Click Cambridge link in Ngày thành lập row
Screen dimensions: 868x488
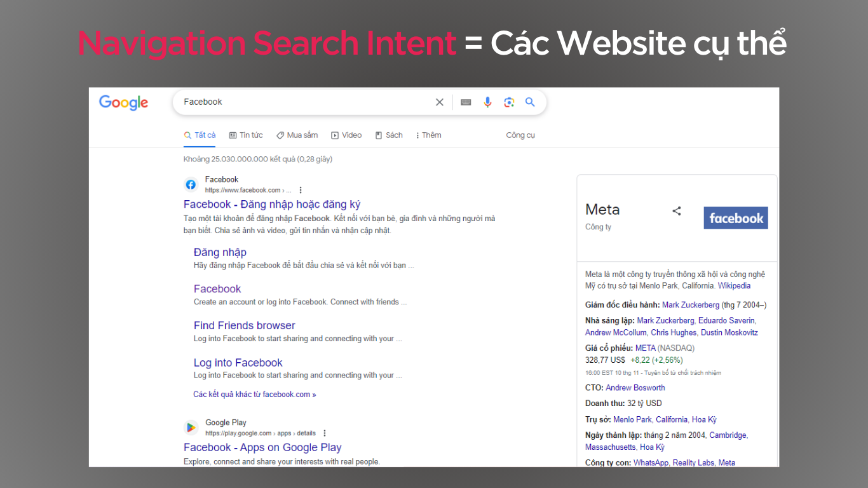(x=728, y=436)
